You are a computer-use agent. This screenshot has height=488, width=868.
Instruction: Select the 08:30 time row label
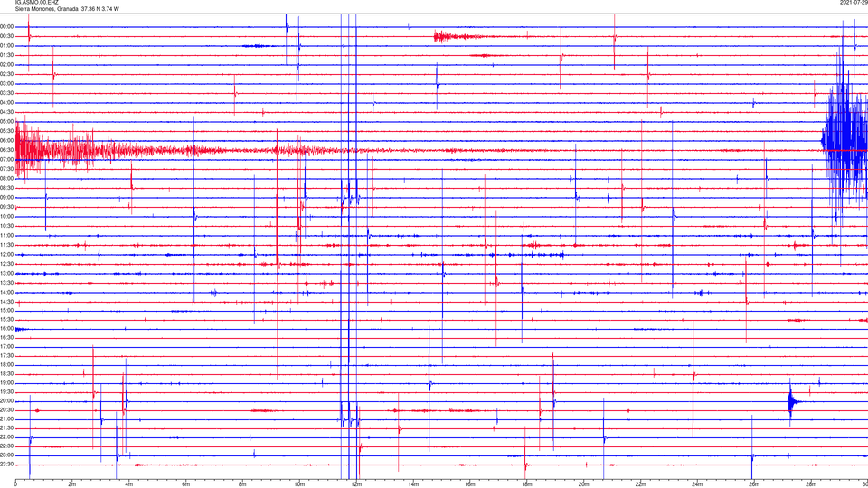(6, 188)
